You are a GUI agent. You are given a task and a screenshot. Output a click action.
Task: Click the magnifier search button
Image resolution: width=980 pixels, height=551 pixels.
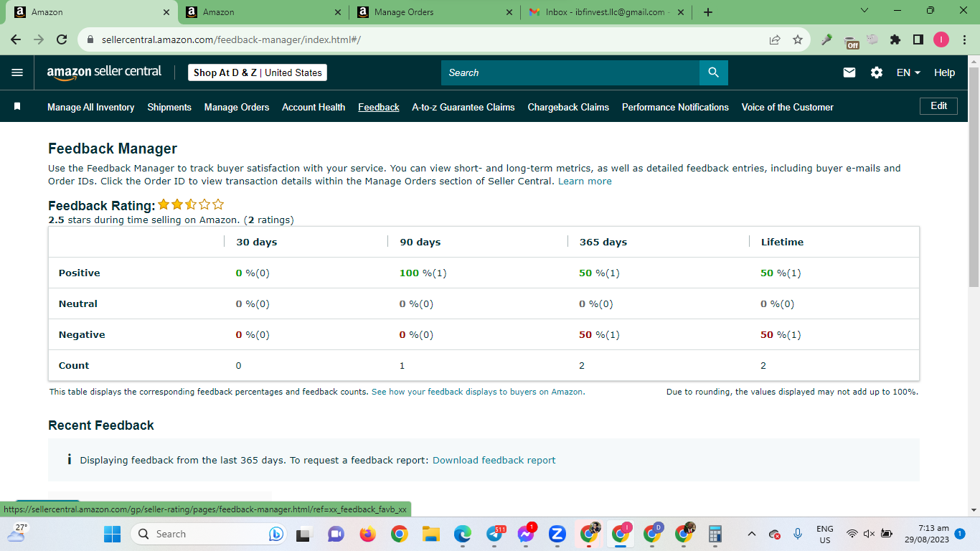click(x=713, y=72)
